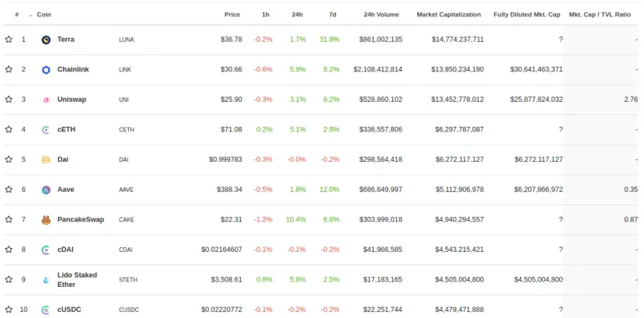Click the LUNA ticker symbol

[127, 40]
